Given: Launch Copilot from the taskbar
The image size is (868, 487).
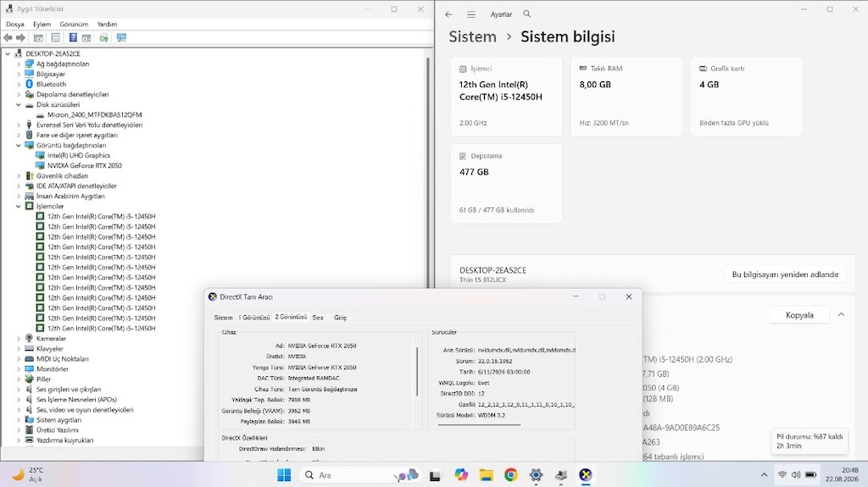Looking at the screenshot, I should [460, 475].
